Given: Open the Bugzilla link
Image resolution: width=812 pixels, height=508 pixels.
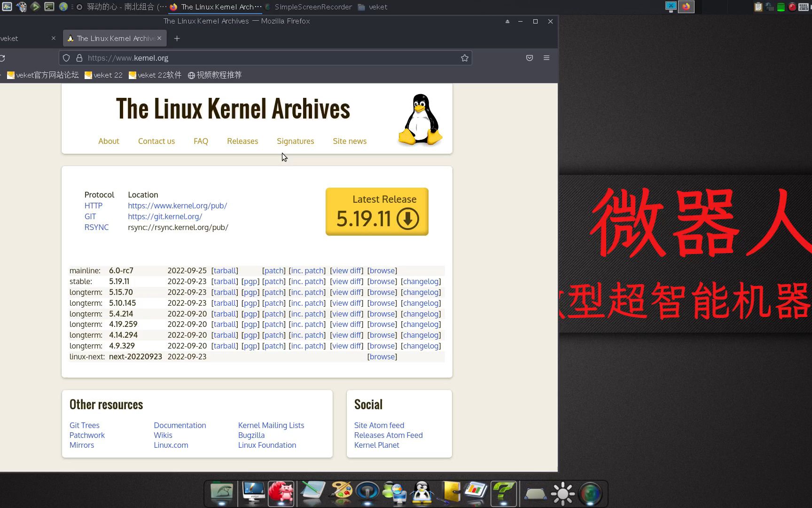Looking at the screenshot, I should [x=251, y=435].
